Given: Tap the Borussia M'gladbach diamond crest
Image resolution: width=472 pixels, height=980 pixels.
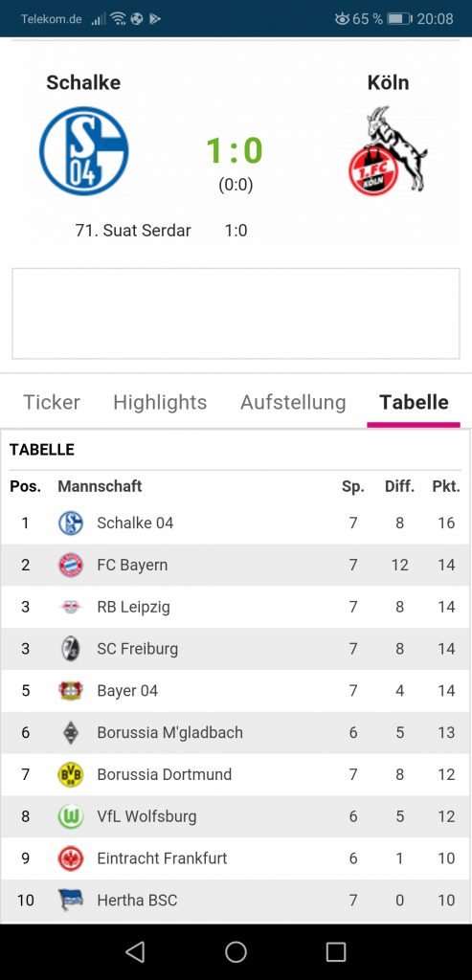Looking at the screenshot, I should pyautogui.click(x=70, y=732).
